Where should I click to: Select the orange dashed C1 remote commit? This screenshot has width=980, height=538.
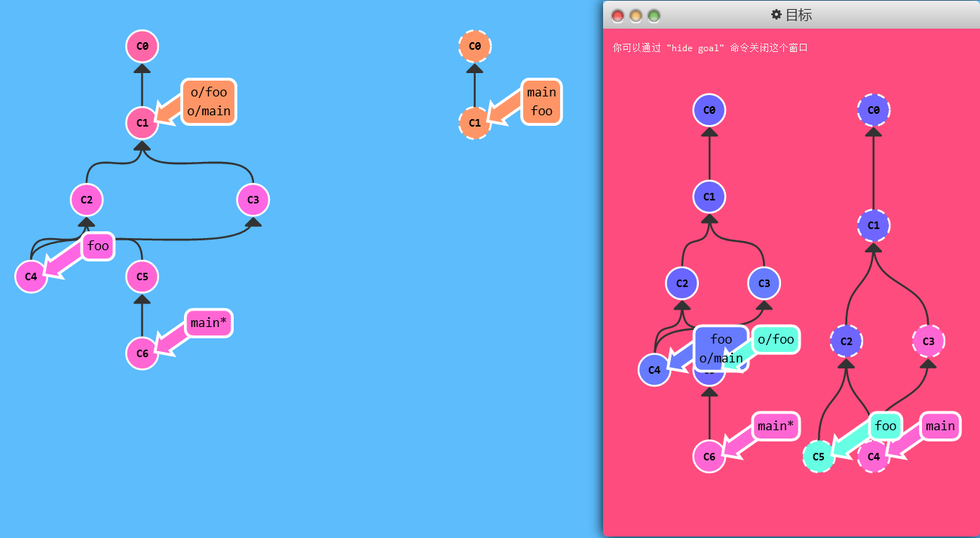click(x=474, y=123)
